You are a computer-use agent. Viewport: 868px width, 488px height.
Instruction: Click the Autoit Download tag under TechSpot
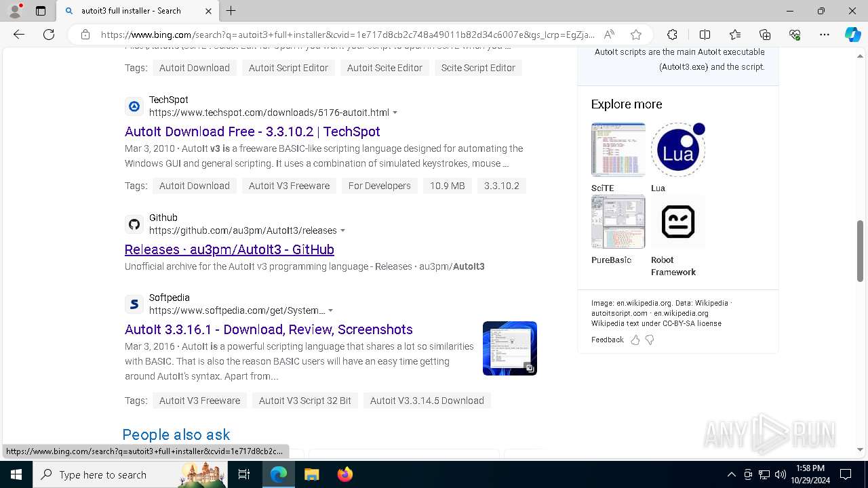(x=195, y=186)
